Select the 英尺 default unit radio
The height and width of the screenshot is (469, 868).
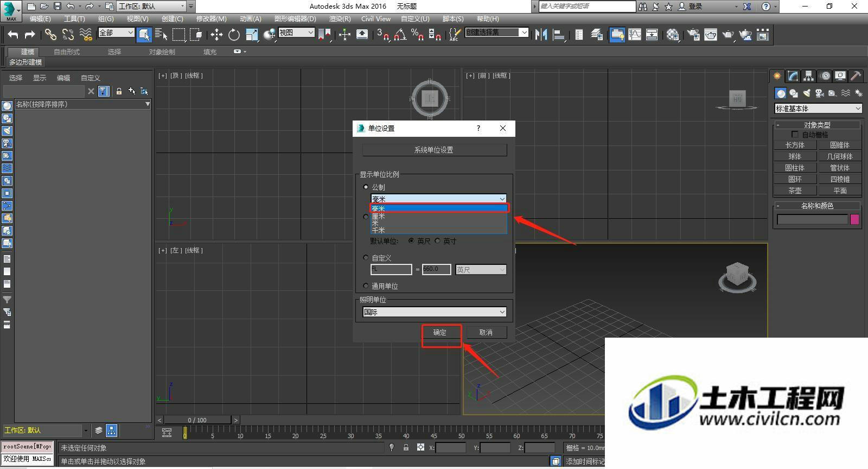click(411, 240)
